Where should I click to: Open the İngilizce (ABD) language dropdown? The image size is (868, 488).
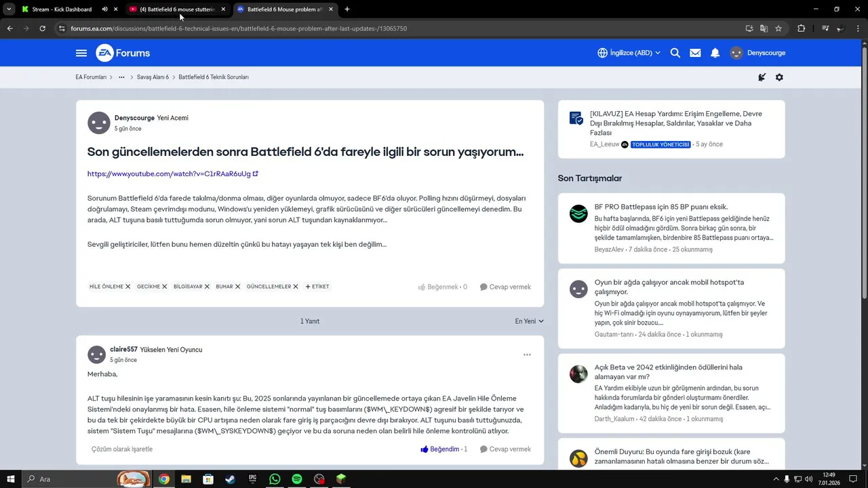click(x=629, y=53)
